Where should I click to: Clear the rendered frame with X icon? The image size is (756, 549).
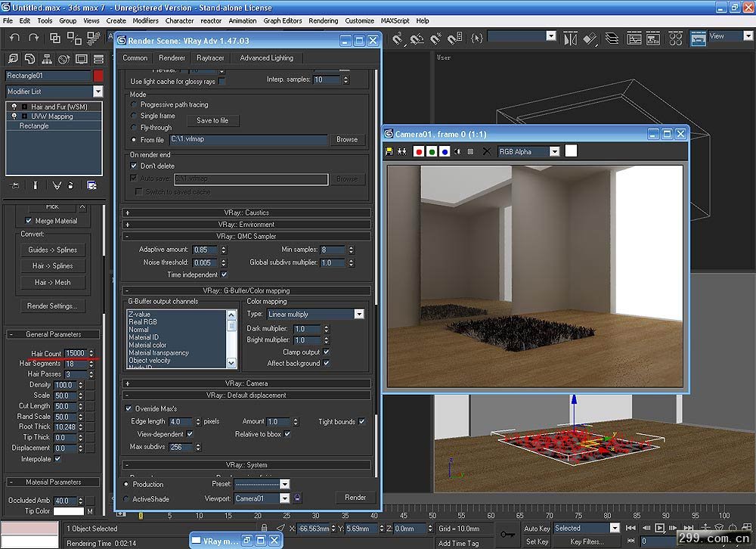[x=486, y=151]
